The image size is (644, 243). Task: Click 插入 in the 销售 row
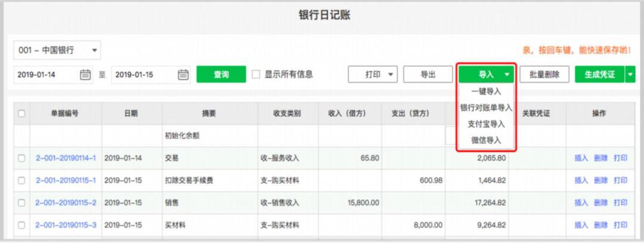tap(581, 203)
